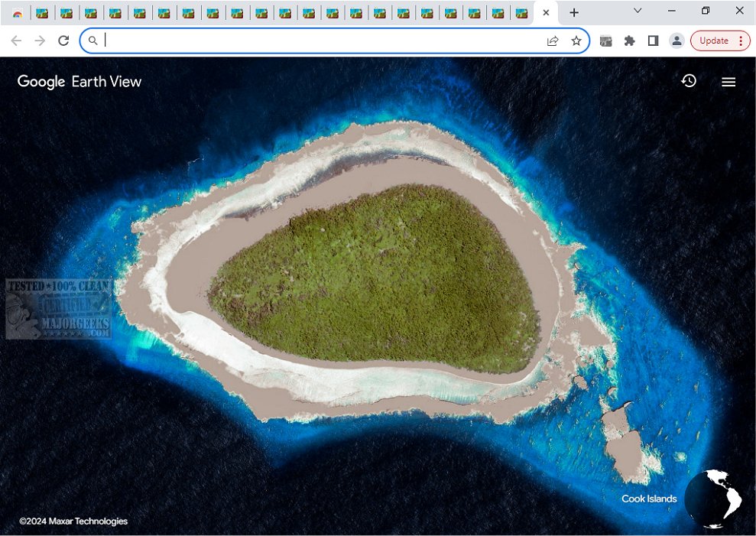Viewport: 756px width, 536px height.
Task: Click the rotating globe thumbnail
Action: pyautogui.click(x=713, y=499)
